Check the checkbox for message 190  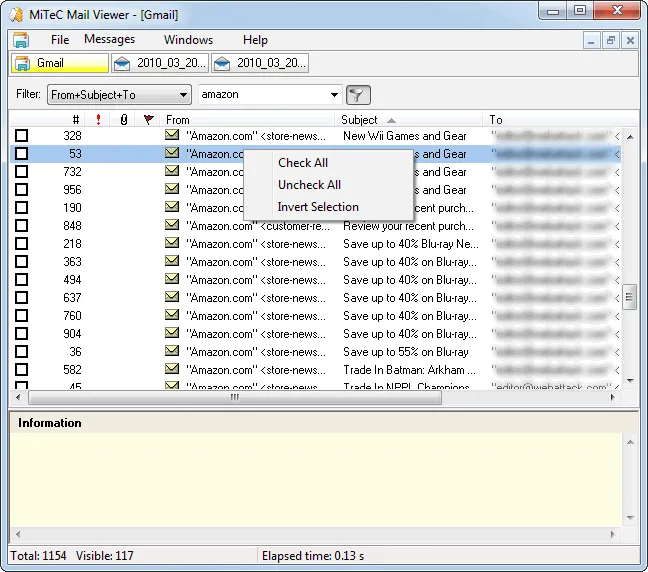point(21,207)
